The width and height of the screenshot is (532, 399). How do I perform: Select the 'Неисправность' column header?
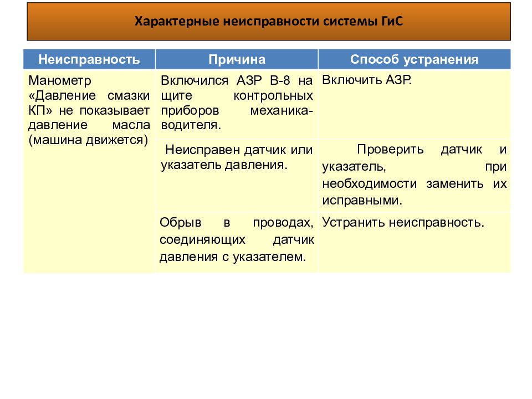pos(89,59)
